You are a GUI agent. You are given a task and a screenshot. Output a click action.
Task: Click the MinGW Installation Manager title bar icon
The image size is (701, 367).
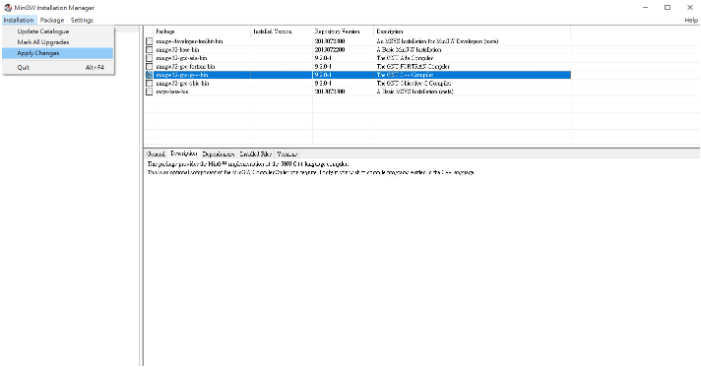click(8, 8)
